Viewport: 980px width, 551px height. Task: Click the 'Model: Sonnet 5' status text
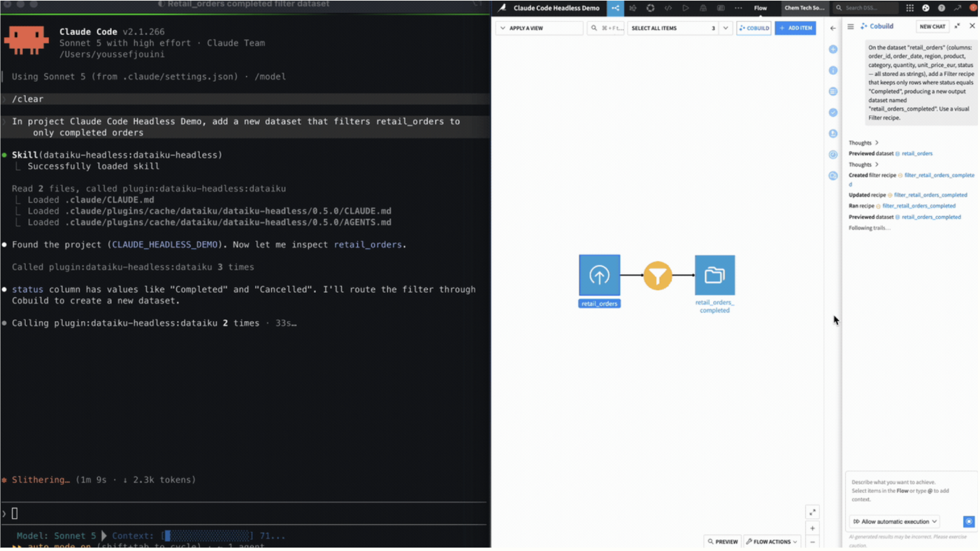(57, 536)
